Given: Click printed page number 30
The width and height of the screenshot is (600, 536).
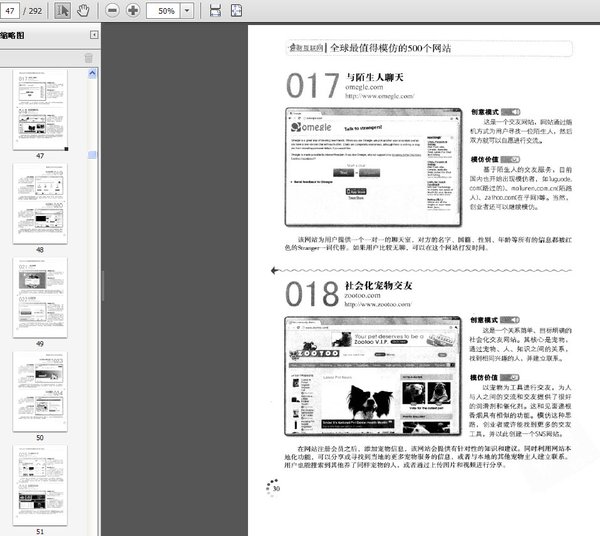Looking at the screenshot, I should (x=276, y=489).
